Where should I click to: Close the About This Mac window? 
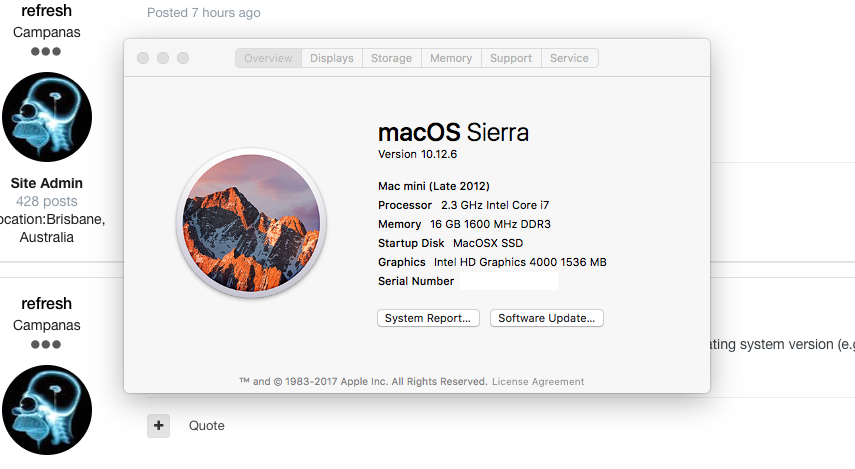[143, 58]
